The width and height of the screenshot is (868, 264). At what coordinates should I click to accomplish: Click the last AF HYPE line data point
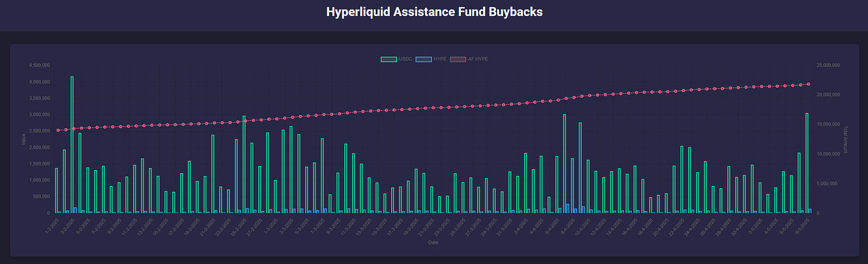tap(808, 84)
